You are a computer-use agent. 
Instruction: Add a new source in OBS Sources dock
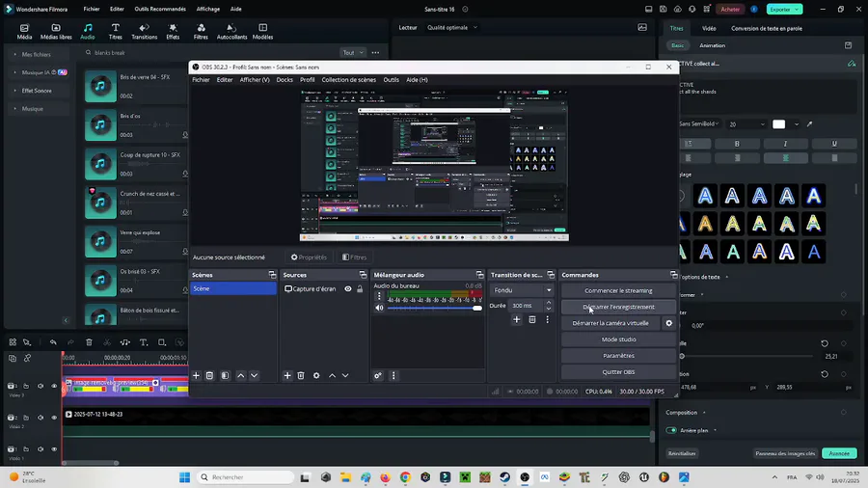click(x=287, y=376)
